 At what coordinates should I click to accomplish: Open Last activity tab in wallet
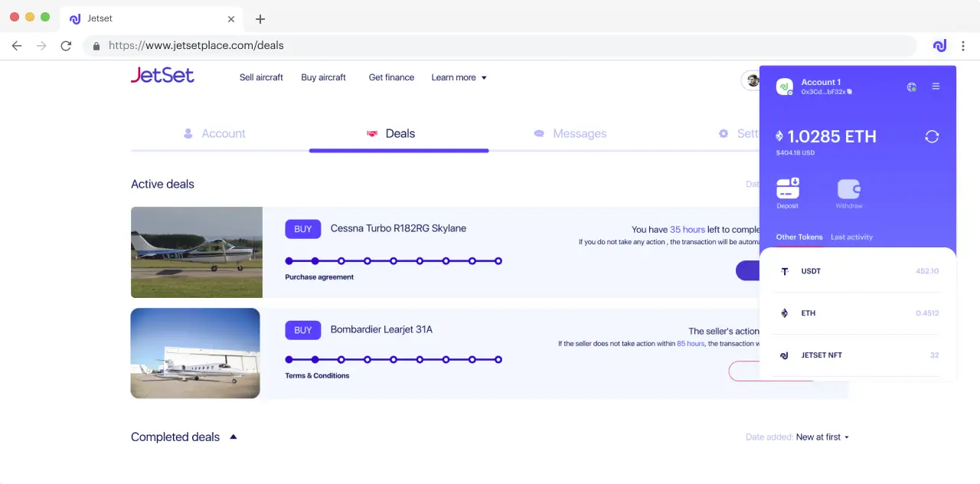[x=851, y=237]
